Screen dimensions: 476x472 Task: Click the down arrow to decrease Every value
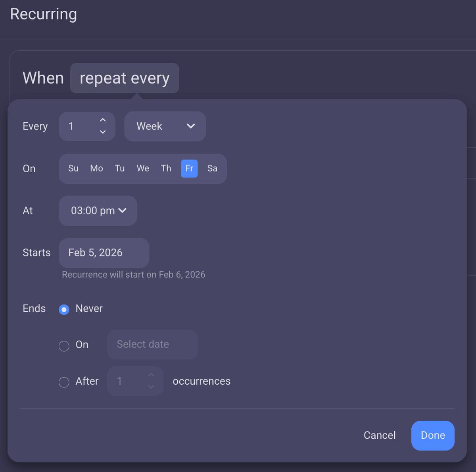point(103,132)
